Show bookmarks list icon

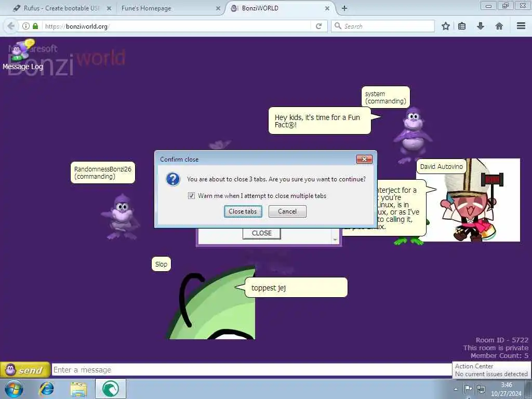pos(462,26)
